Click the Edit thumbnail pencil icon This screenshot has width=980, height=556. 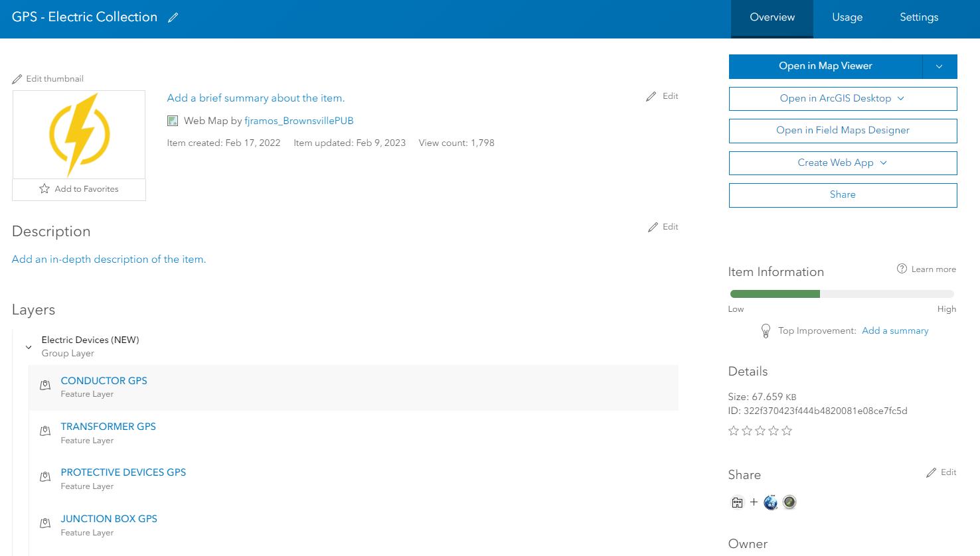coord(17,78)
